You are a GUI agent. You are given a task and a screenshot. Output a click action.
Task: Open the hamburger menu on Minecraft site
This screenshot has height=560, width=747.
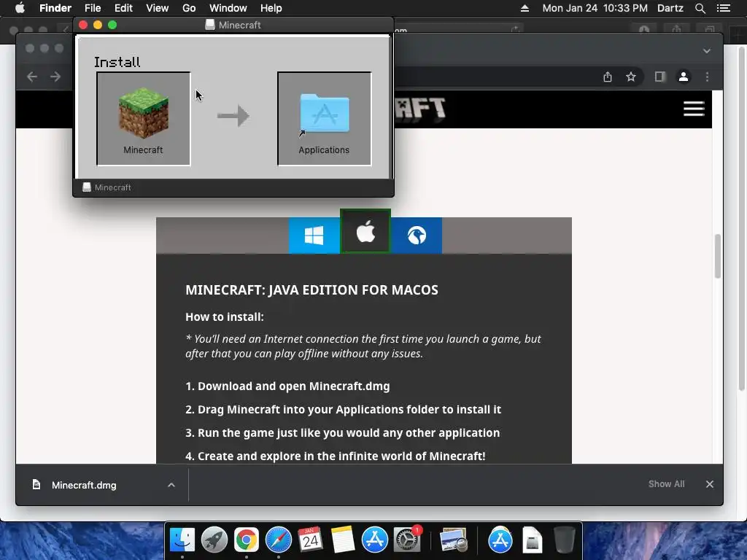click(x=694, y=109)
